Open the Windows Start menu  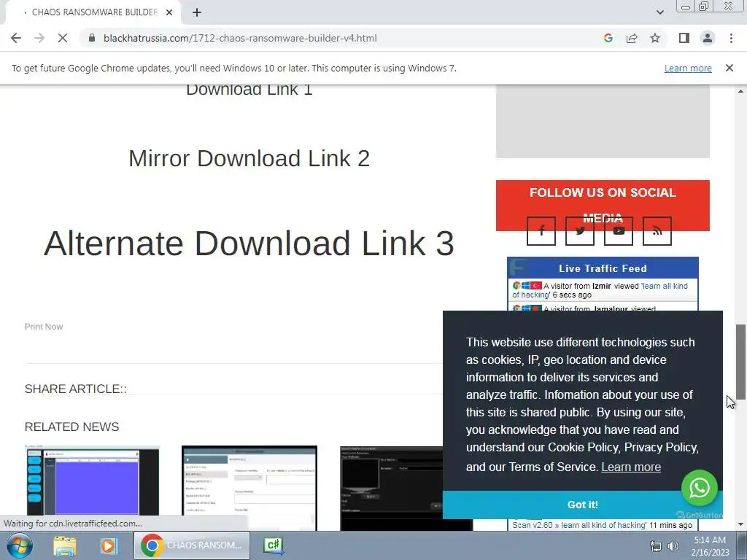[20, 545]
